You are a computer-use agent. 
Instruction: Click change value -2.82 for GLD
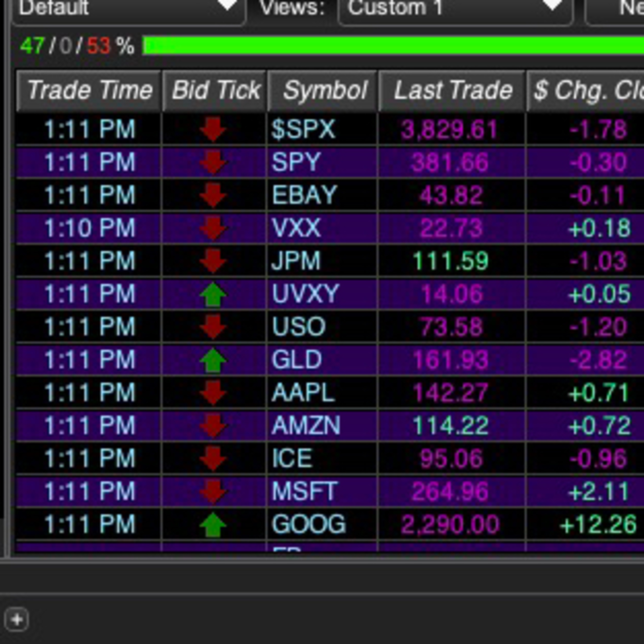598,360
